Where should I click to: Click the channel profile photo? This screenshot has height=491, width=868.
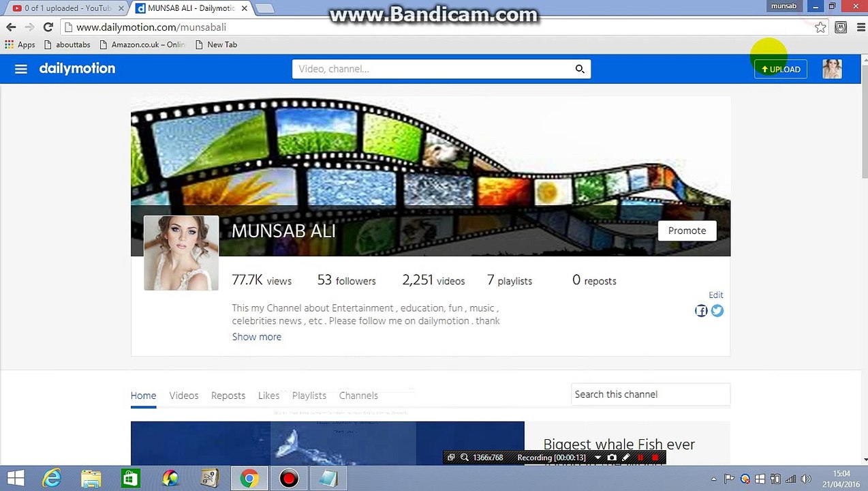(181, 253)
